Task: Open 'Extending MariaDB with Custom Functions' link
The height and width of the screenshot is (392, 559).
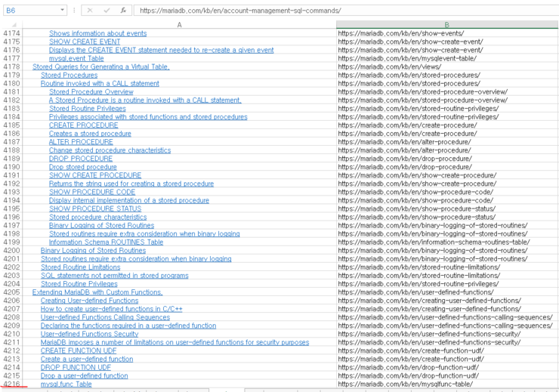Action: pos(97,292)
